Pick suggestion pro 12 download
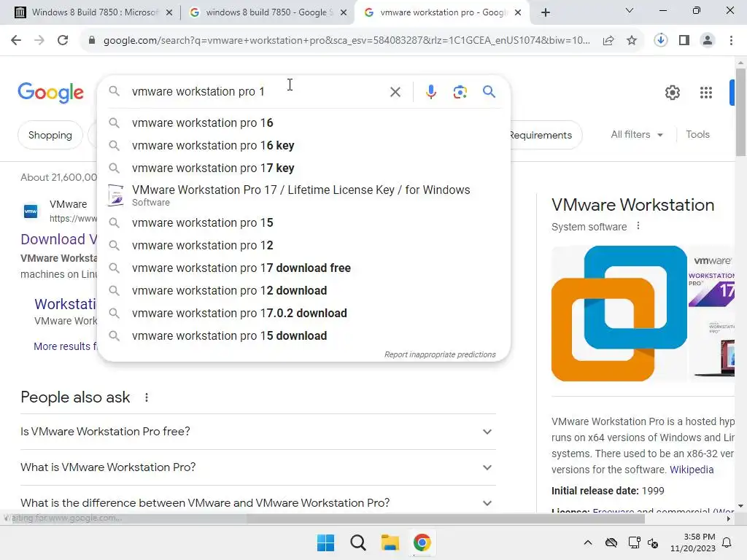Image resolution: width=747 pixels, height=560 pixels. click(x=303, y=290)
